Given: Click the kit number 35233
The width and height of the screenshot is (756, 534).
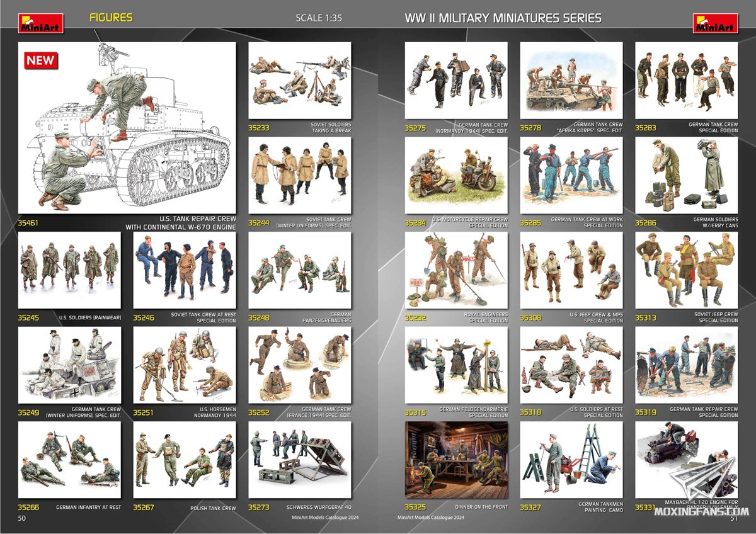Looking at the screenshot, I should click(x=259, y=128).
